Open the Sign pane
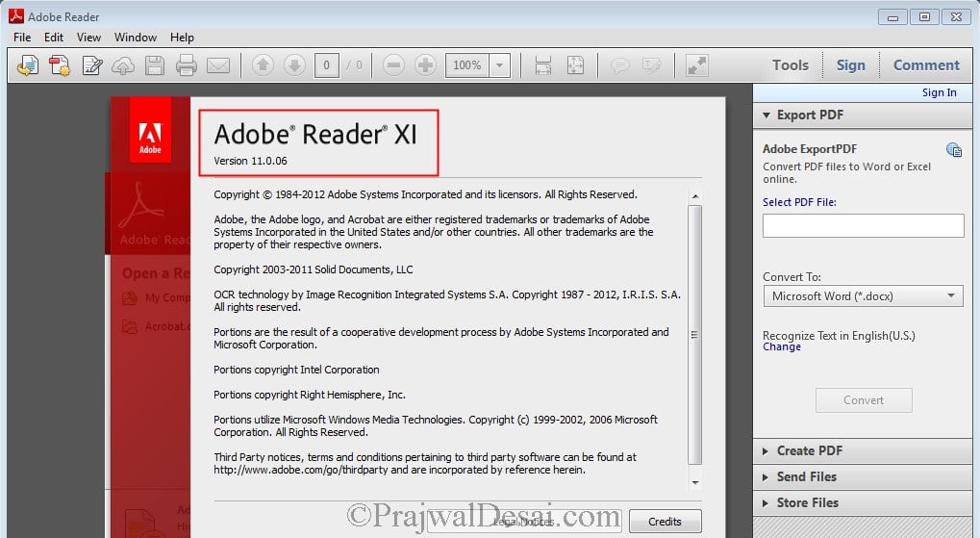 [850, 65]
